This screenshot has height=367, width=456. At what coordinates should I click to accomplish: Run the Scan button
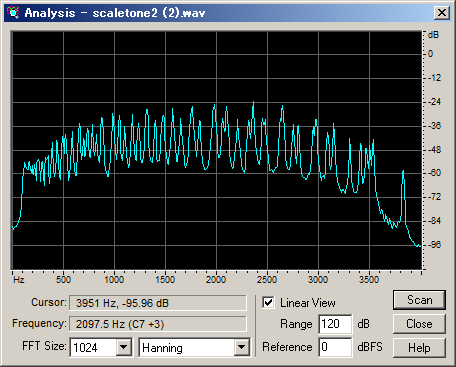click(419, 300)
